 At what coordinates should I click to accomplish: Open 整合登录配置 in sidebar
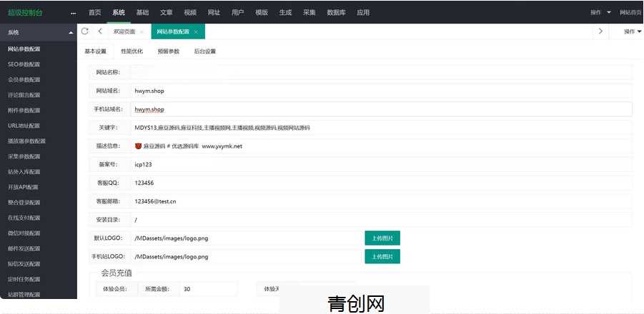(x=24, y=202)
